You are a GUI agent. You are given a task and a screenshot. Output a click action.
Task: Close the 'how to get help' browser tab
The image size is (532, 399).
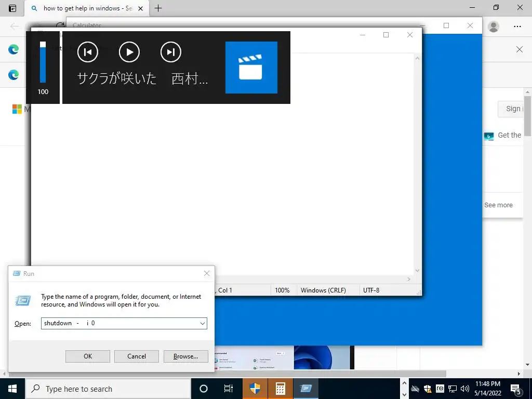pos(140,8)
